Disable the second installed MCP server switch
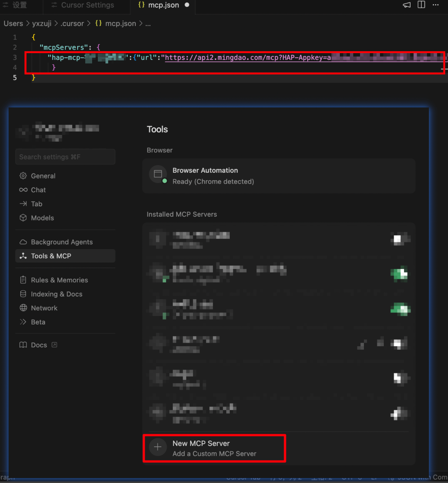 click(399, 274)
